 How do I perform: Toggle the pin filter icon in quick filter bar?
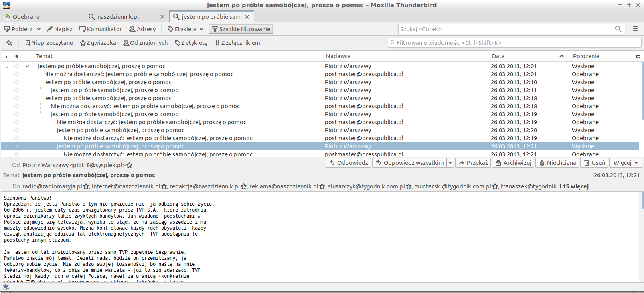(9, 43)
